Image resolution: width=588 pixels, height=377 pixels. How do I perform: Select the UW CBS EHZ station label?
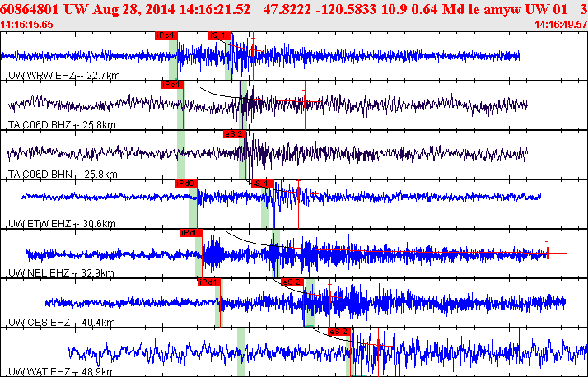(62, 323)
